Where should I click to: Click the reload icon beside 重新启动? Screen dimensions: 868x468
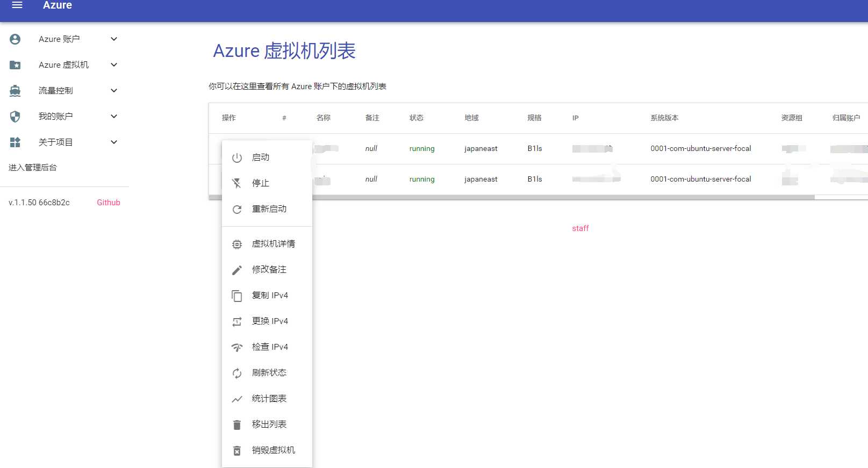point(237,210)
